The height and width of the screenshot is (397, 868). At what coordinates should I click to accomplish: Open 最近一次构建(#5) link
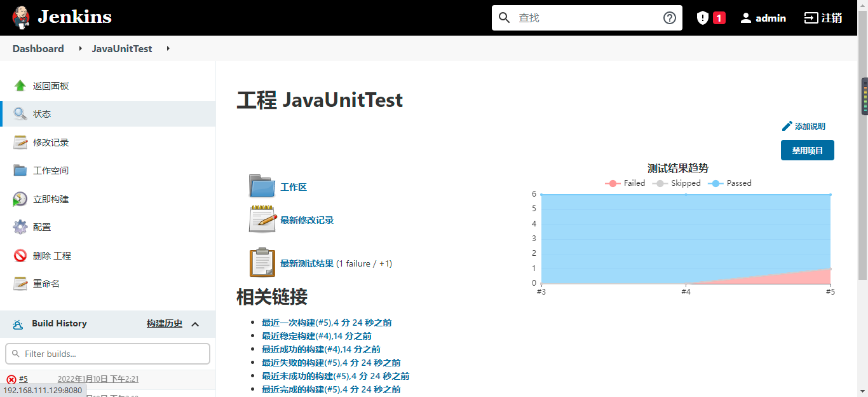pyautogui.click(x=327, y=323)
